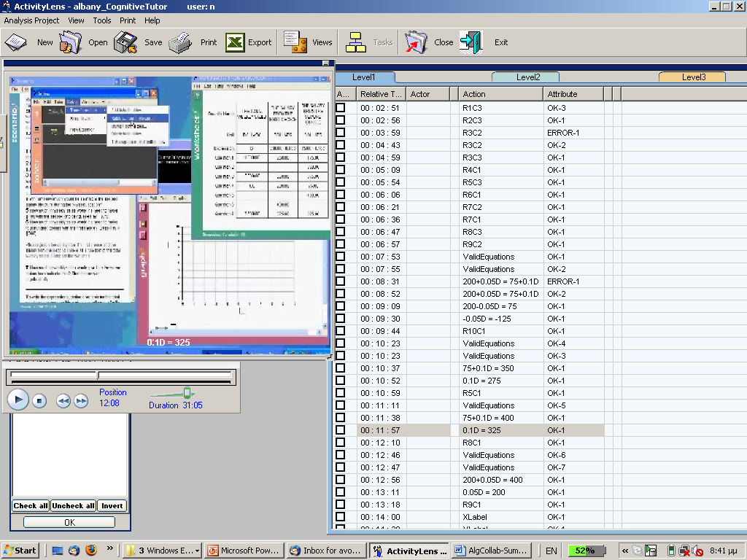The height and width of the screenshot is (560, 747).
Task: Show desktop from quick launch icon
Action: [58, 551]
